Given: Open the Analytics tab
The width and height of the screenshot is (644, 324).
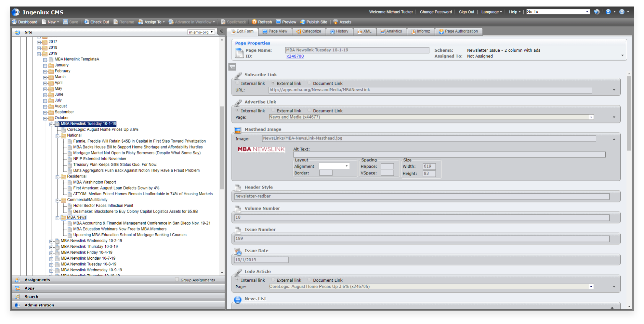Looking at the screenshot, I should [391, 32].
